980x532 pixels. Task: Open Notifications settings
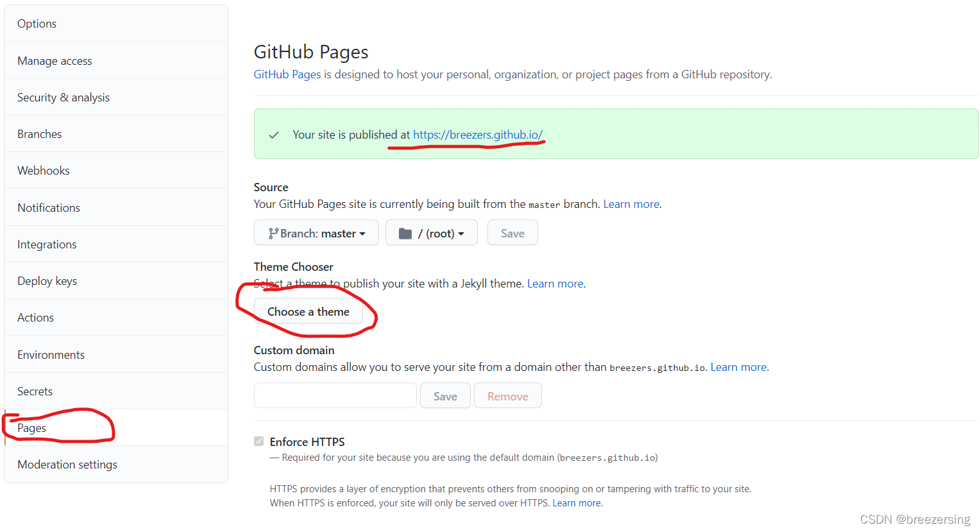pos(116,208)
